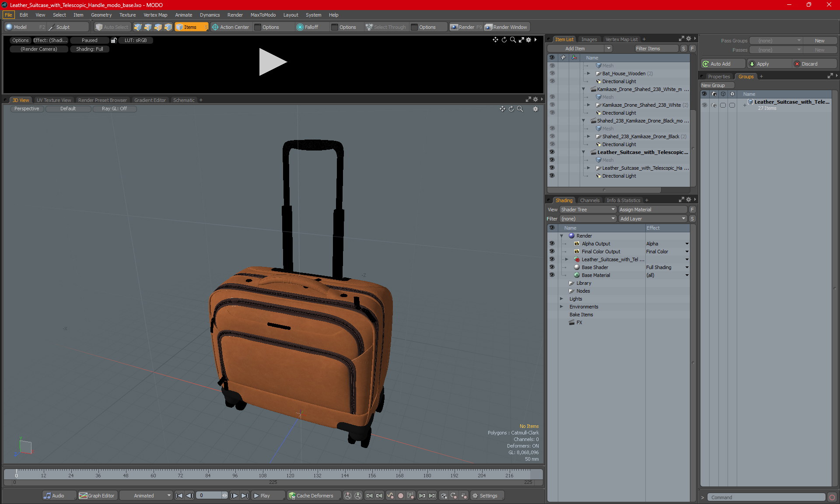
Task: Open the MaxToModo menu
Action: [x=263, y=15]
